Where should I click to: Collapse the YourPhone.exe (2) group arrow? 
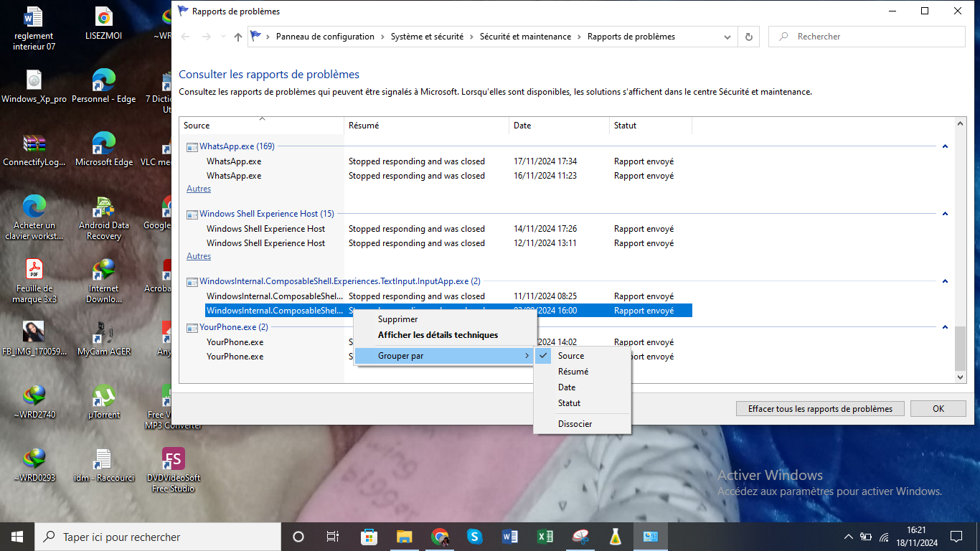pos(945,327)
